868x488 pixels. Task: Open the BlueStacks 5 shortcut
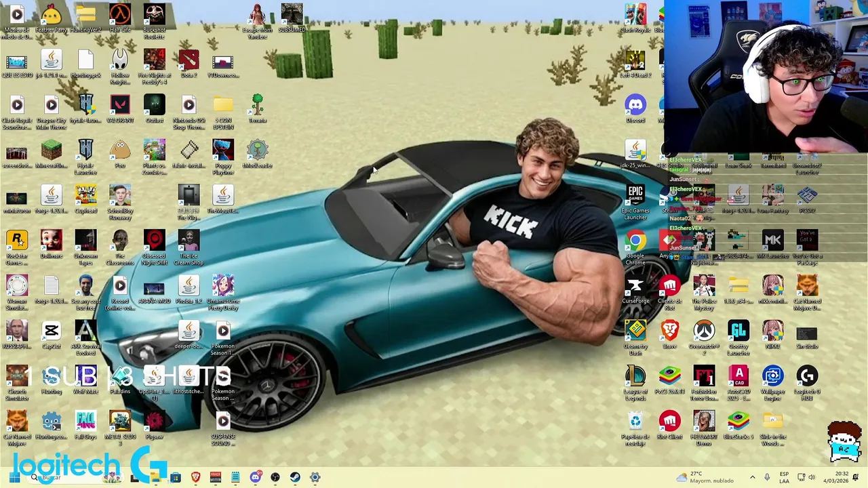click(x=738, y=425)
